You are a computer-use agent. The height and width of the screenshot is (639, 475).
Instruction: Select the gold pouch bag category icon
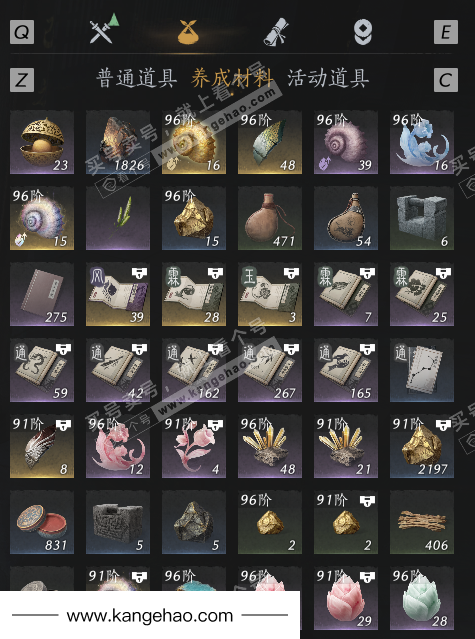[188, 31]
